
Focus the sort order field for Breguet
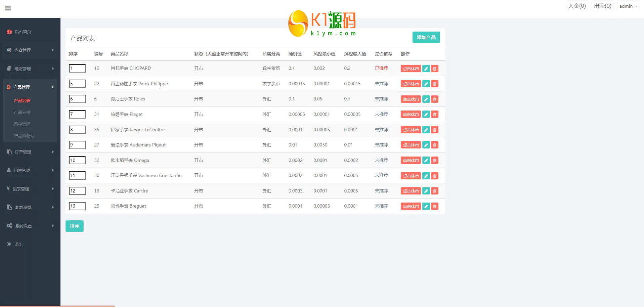pos(77,206)
